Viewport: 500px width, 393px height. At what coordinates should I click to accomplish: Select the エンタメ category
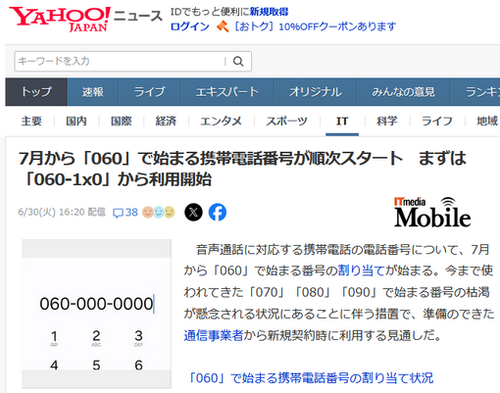[x=221, y=121]
